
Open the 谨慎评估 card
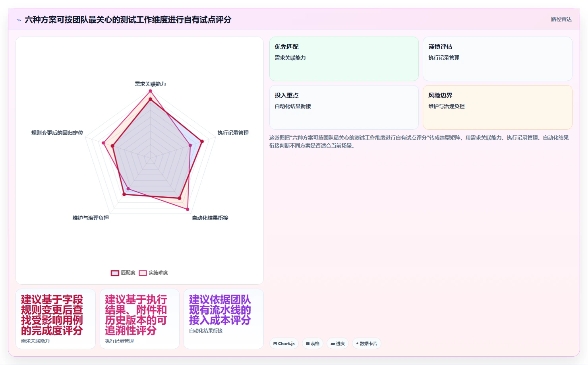(x=497, y=59)
